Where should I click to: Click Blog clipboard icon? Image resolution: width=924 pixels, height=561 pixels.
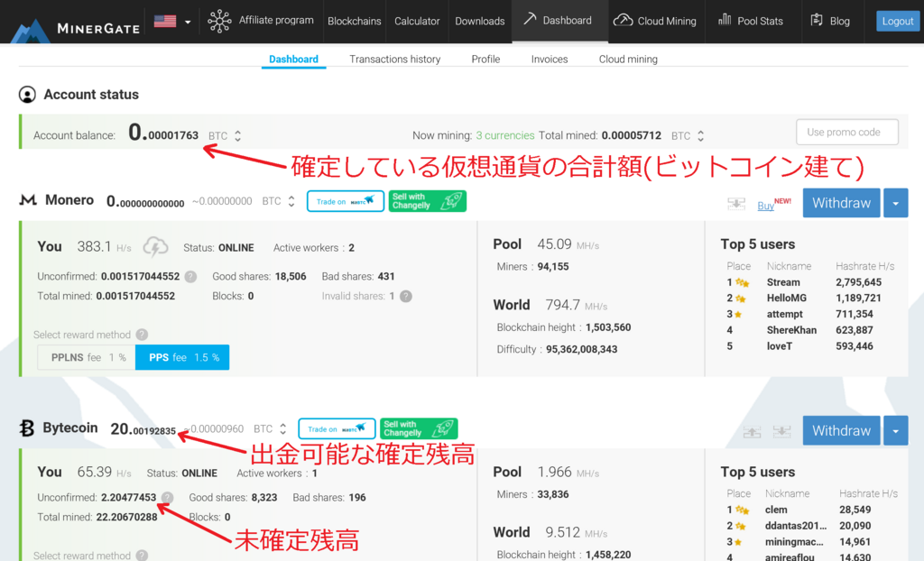tap(816, 20)
